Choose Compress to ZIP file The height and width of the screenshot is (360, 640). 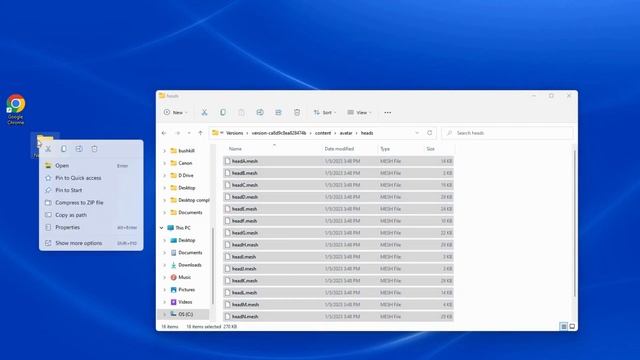coord(91,202)
